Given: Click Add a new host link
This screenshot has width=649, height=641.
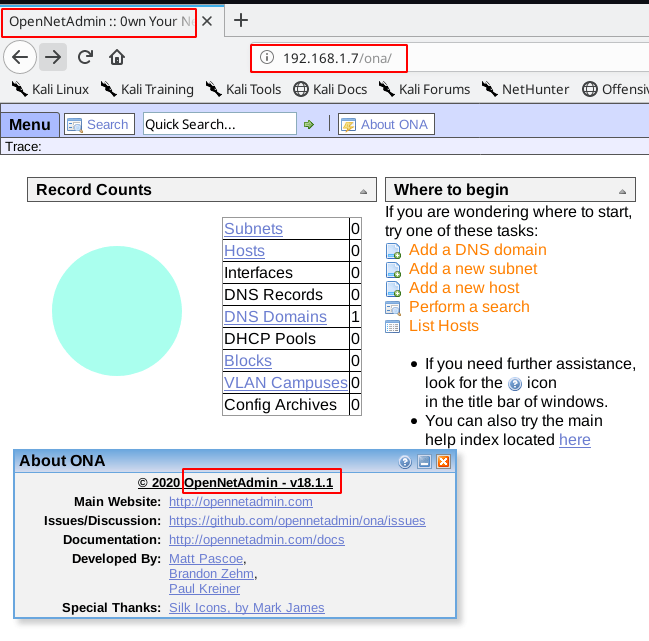Looking at the screenshot, I should (x=464, y=288).
